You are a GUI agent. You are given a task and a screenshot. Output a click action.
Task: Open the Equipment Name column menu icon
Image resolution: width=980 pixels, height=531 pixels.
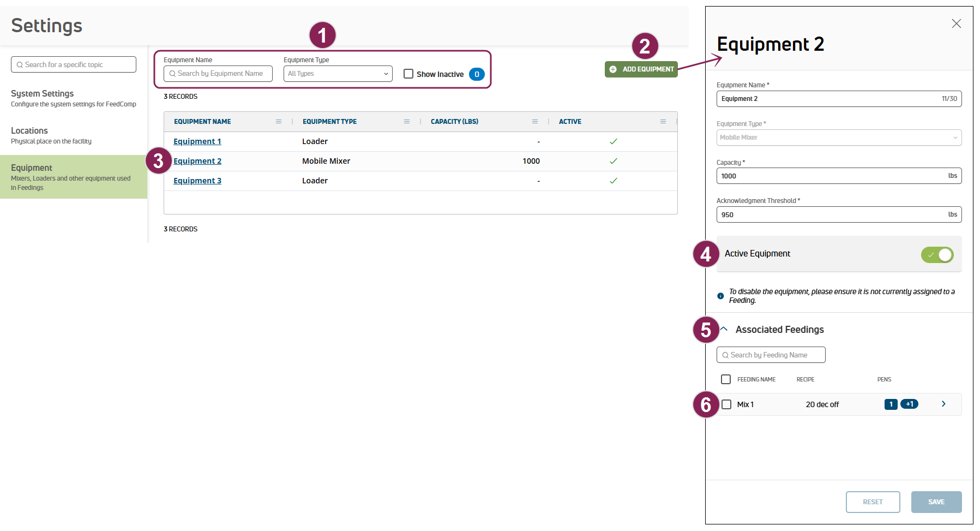tap(279, 122)
